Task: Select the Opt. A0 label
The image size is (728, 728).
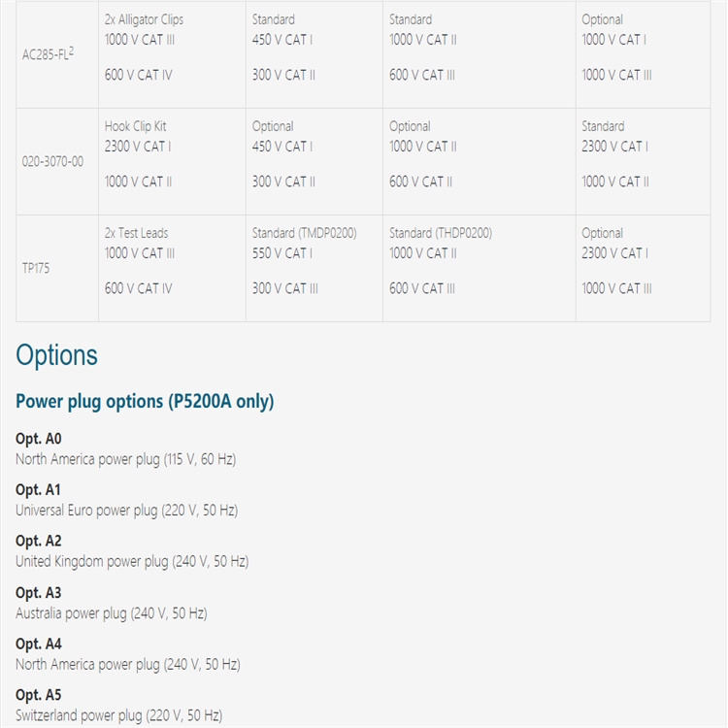Action: click(38, 439)
